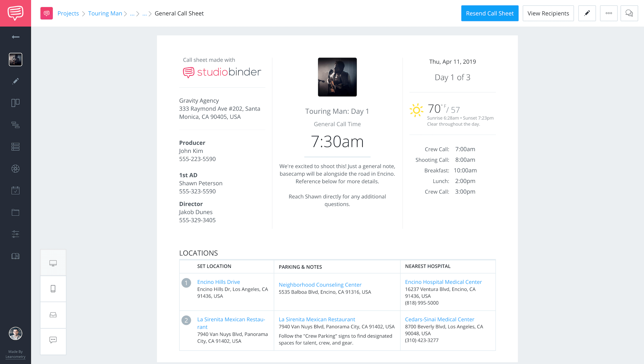The width and height of the screenshot is (644, 364).
Task: Select the Touring Man breadcrumb link
Action: click(105, 13)
